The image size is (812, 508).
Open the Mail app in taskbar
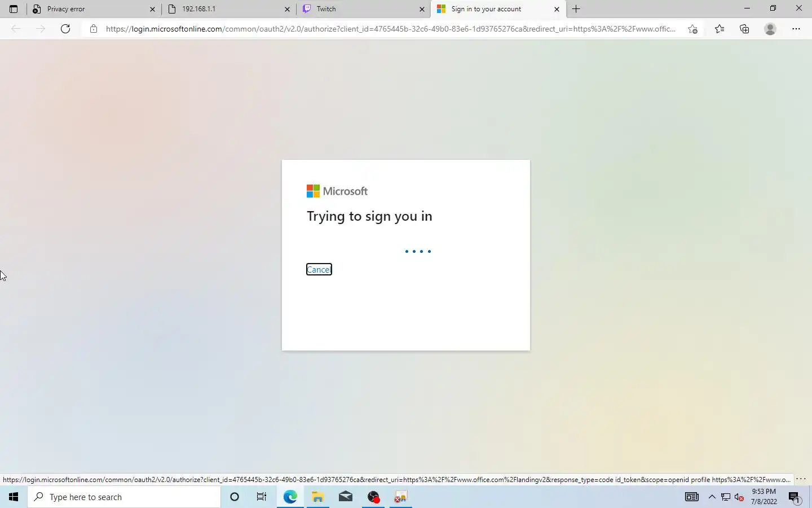pos(345,497)
